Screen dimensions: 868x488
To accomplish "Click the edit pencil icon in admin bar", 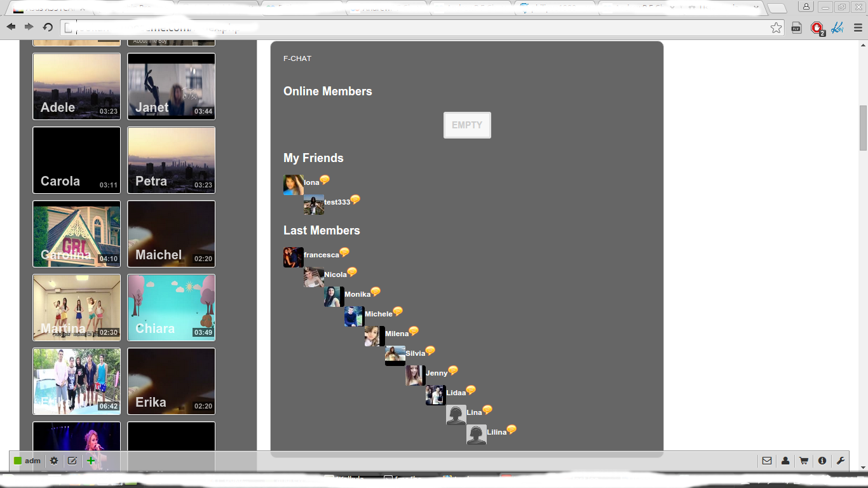I will pyautogui.click(x=72, y=461).
